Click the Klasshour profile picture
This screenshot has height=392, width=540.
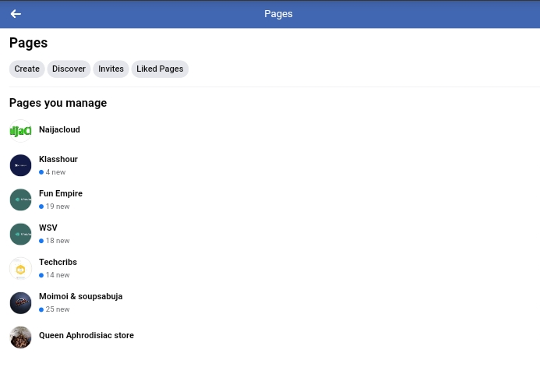(21, 165)
